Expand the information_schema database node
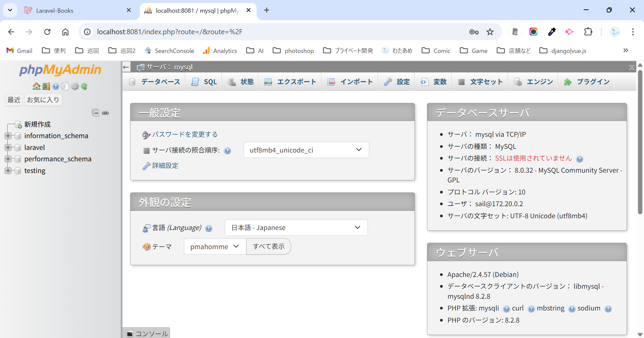644x338 pixels. 8,136
